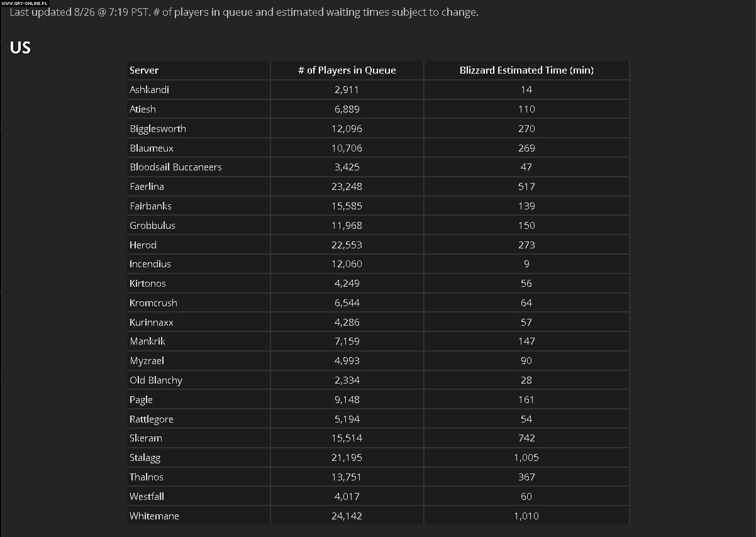This screenshot has height=537, width=756.
Task: Click the Thalnos estimated time 367
Action: click(x=526, y=477)
